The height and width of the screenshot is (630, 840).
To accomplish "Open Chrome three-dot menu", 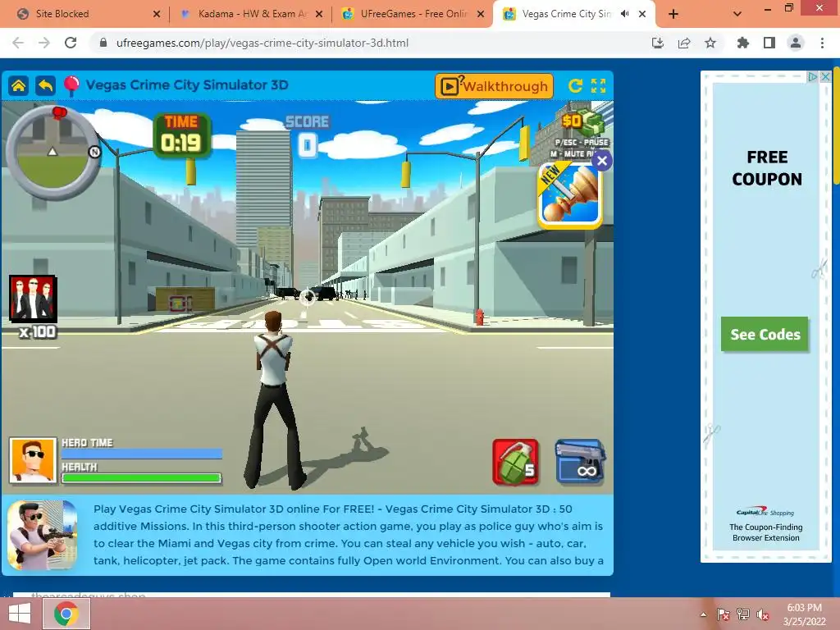I will coord(822,43).
